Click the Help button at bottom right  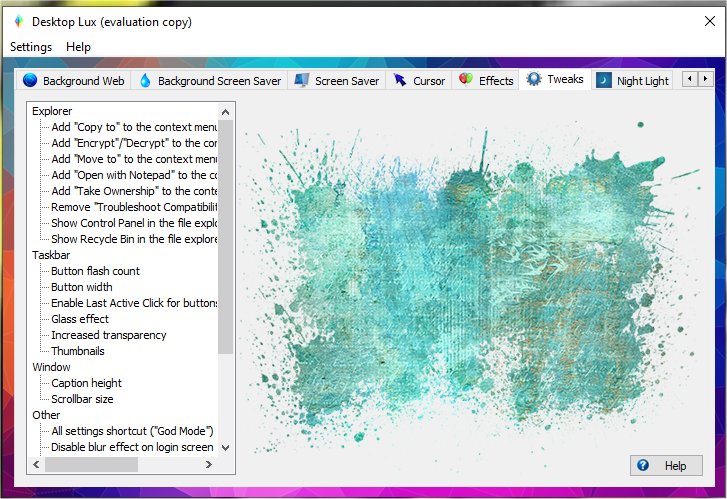666,465
